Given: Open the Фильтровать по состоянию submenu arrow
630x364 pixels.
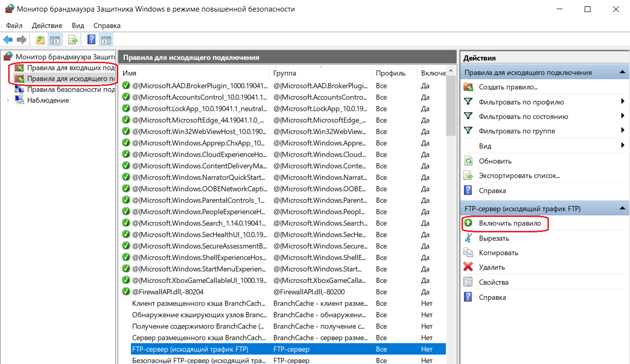Looking at the screenshot, I should point(623,116).
